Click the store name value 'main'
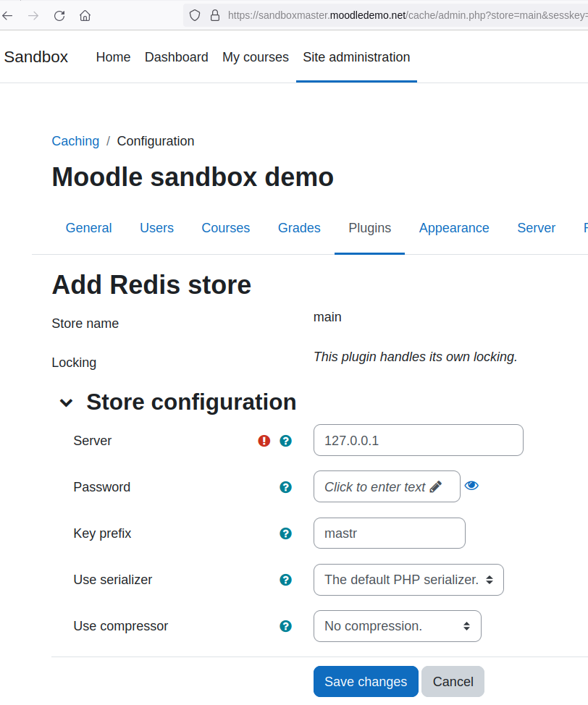Screen dimensions: 588x705 coord(327,317)
